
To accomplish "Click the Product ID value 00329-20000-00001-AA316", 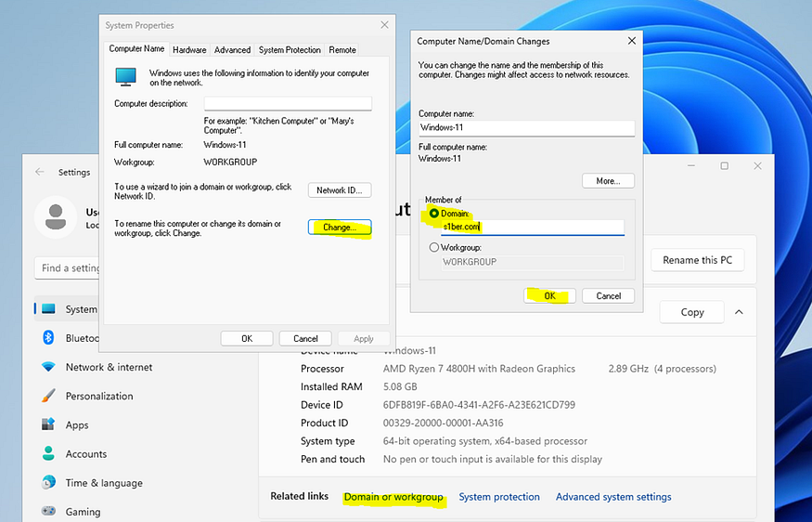I will click(x=444, y=423).
